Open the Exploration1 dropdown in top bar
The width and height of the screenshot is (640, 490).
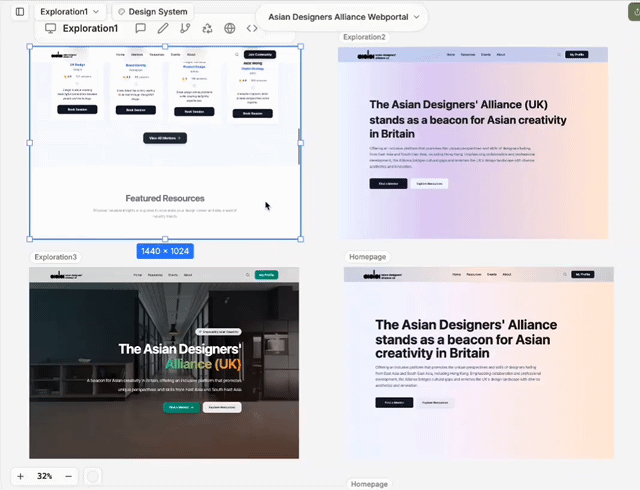(x=69, y=12)
